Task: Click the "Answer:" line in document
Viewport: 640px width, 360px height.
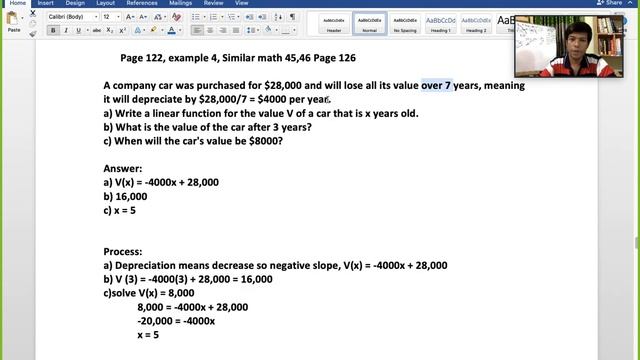Action: [122, 169]
